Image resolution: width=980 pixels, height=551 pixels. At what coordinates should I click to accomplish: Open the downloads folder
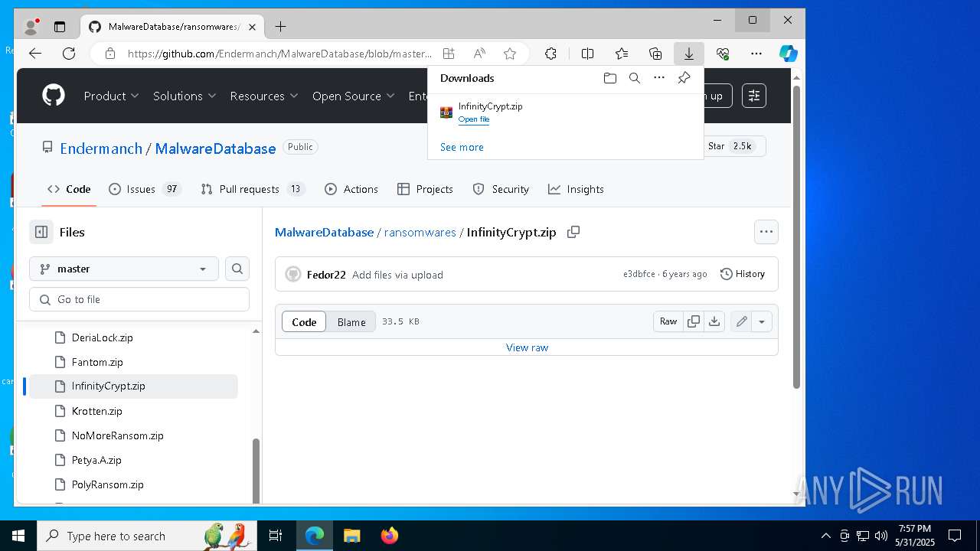[610, 78]
